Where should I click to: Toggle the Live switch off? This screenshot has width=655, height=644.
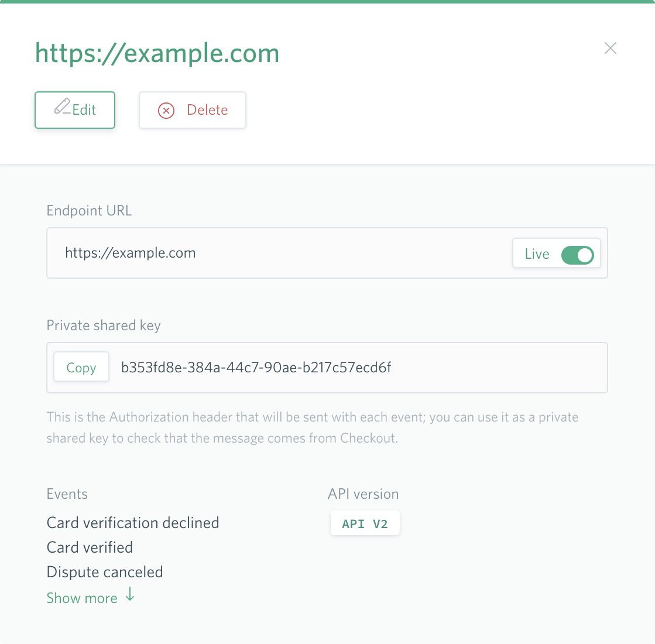pyautogui.click(x=577, y=255)
